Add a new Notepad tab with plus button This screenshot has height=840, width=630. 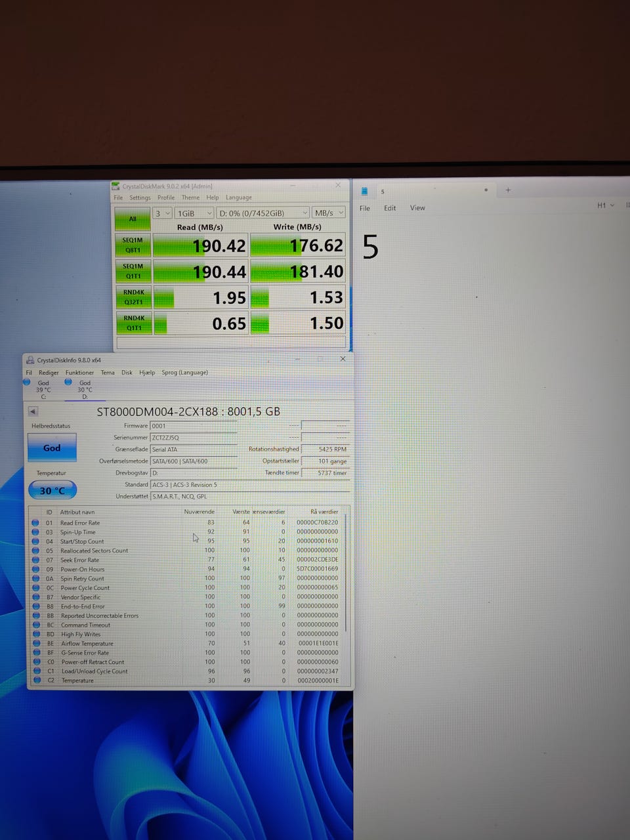(508, 190)
